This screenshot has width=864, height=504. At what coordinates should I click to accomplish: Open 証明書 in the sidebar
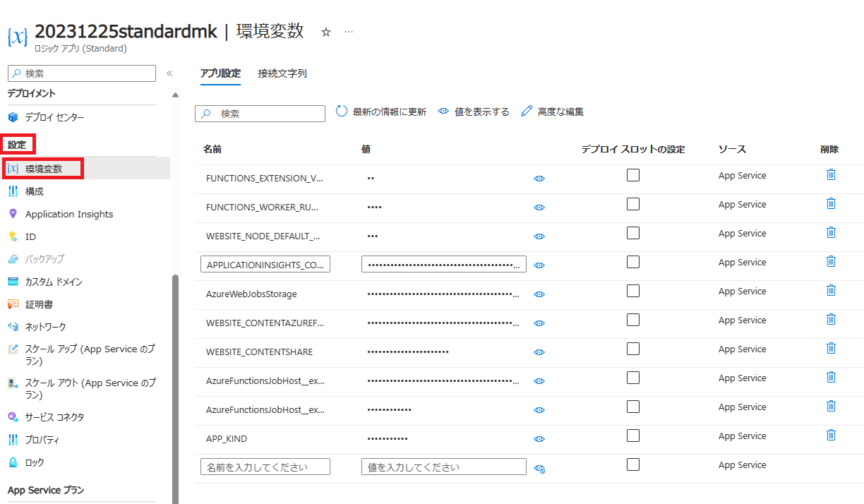(x=39, y=304)
